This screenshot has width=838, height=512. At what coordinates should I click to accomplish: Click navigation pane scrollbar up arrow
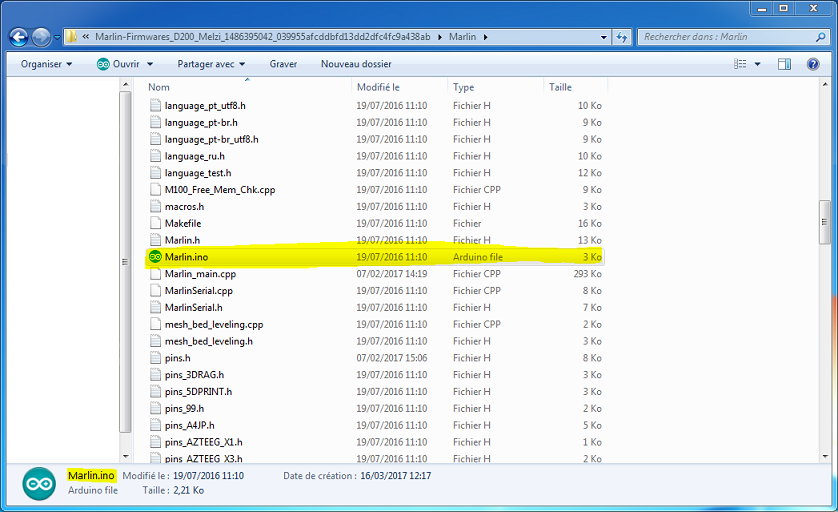point(126,84)
